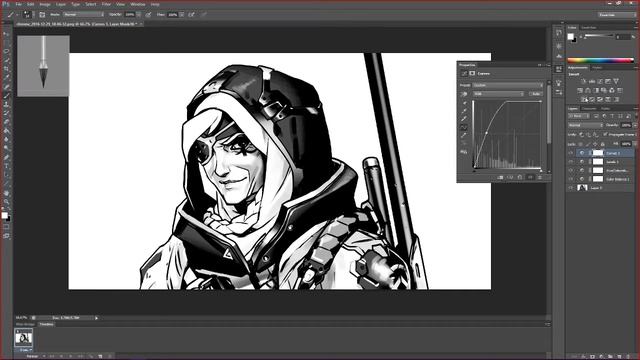
Task: Open the Window menu
Action: (x=138, y=4)
